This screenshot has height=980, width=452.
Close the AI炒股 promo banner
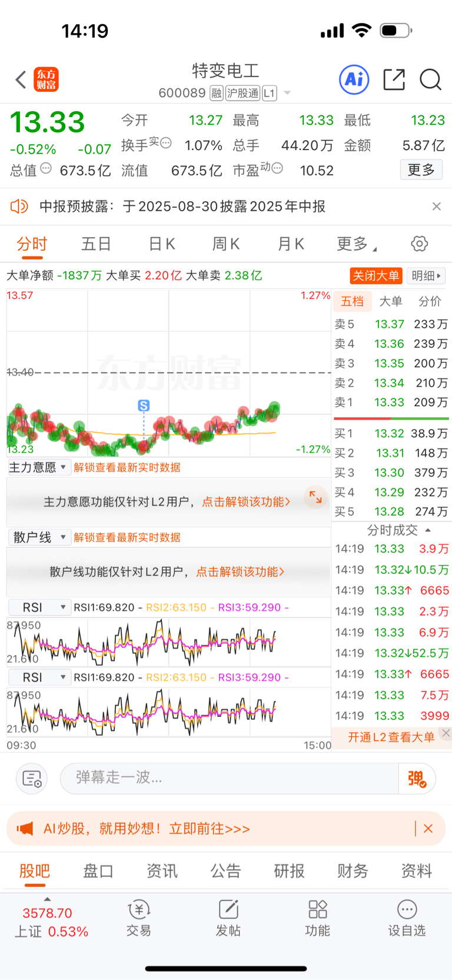[x=428, y=829]
